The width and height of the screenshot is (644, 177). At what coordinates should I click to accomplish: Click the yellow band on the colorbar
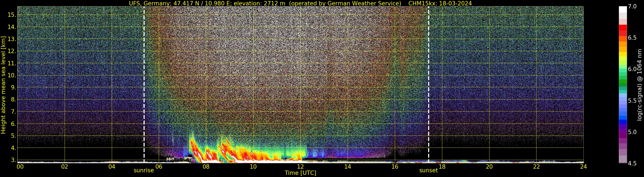(623, 54)
